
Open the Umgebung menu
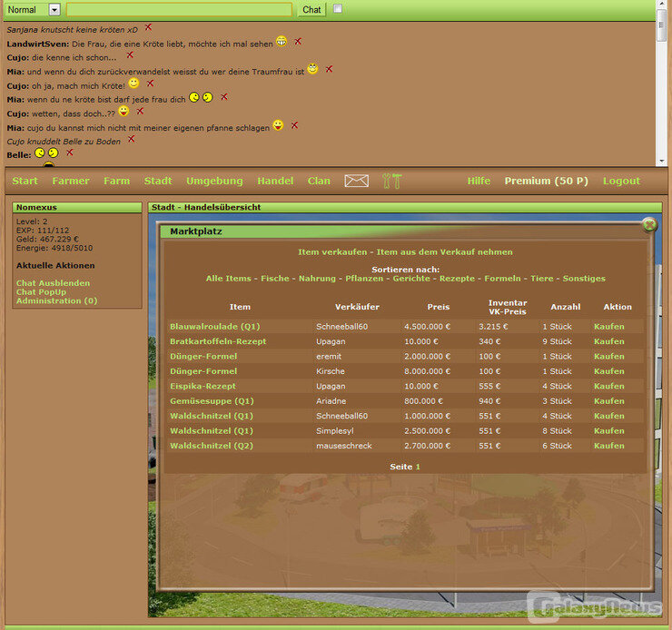tap(214, 181)
